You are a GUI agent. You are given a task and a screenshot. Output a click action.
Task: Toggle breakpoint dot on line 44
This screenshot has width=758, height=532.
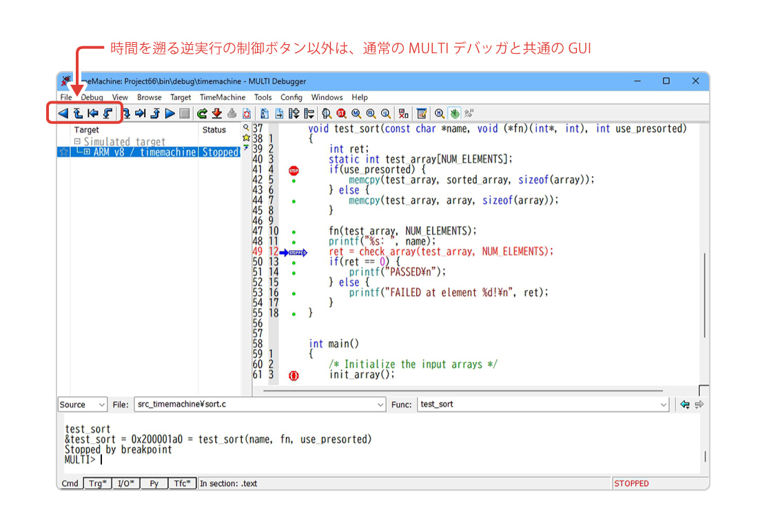(x=294, y=201)
